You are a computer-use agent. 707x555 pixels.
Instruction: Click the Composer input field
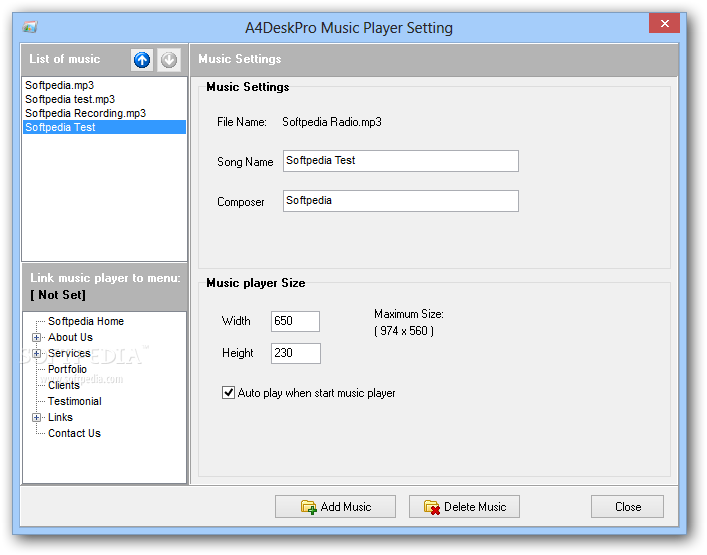point(401,201)
